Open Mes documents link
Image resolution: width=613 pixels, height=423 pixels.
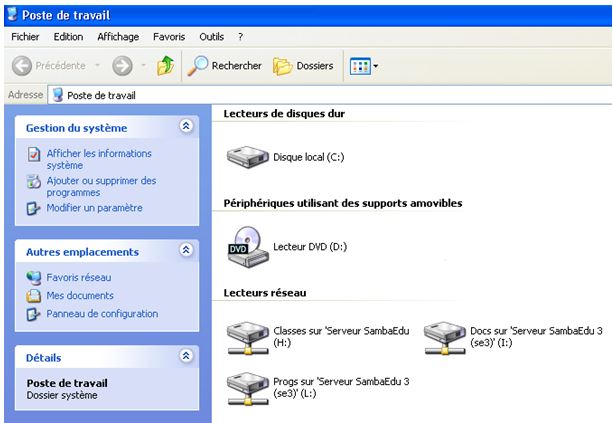pyautogui.click(x=80, y=296)
